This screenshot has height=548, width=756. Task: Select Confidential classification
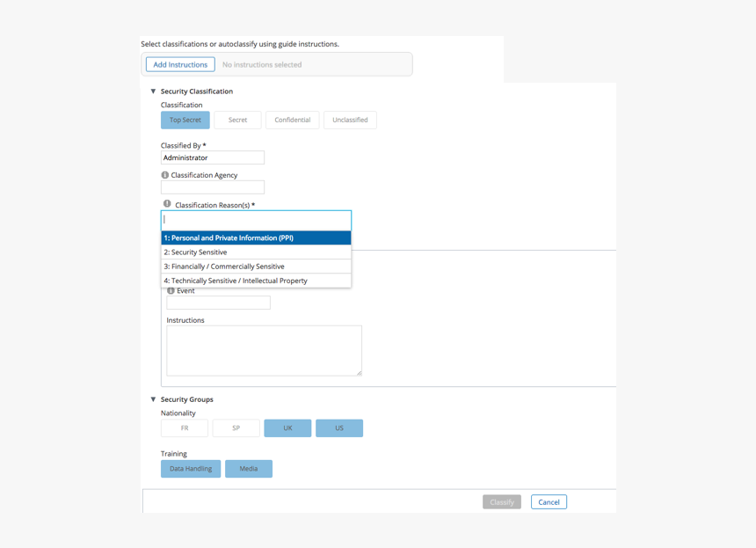(x=292, y=120)
